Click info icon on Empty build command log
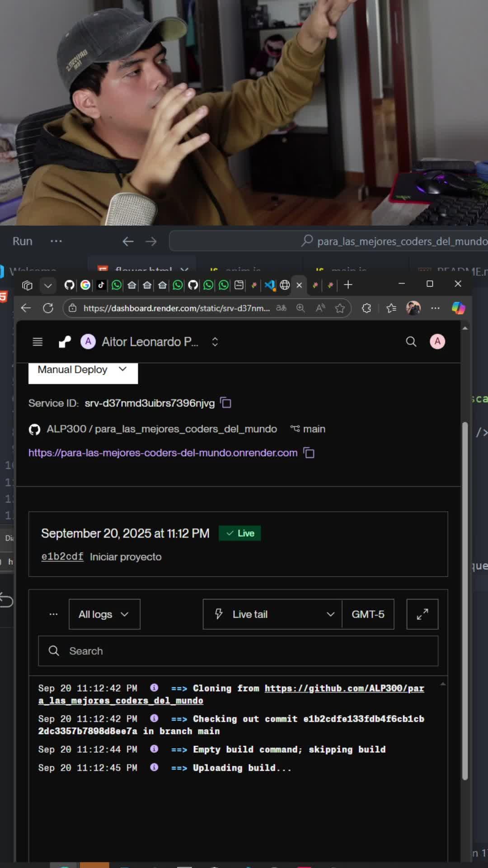The height and width of the screenshot is (868, 488). pos(154,749)
